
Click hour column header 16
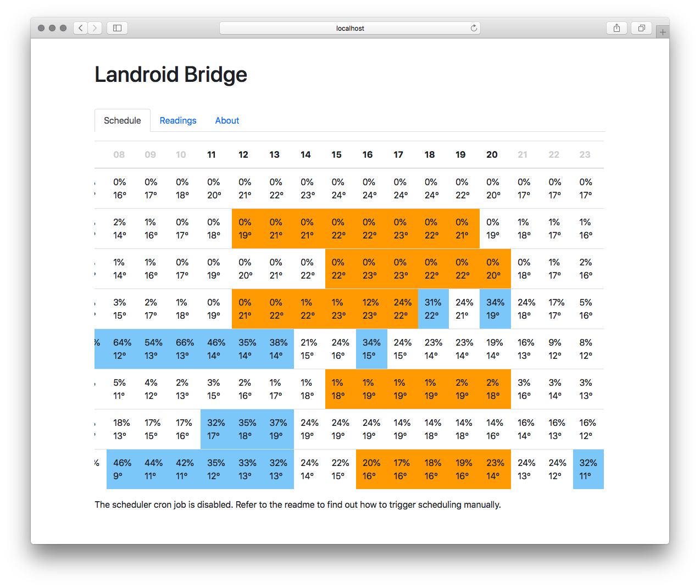coord(368,154)
